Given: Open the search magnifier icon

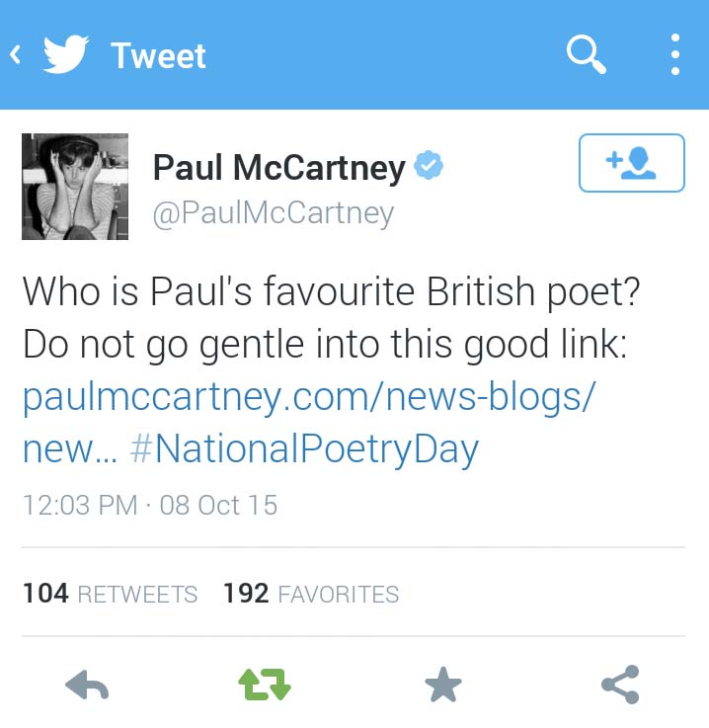Looking at the screenshot, I should (x=586, y=54).
